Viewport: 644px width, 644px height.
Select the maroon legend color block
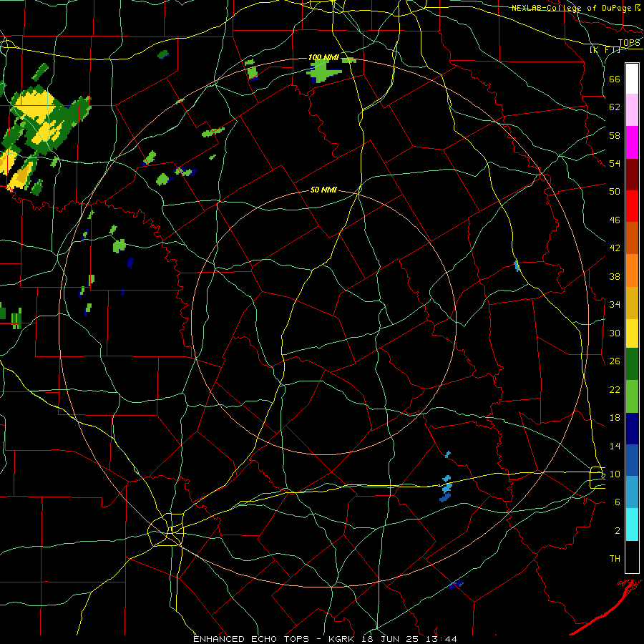632,174
